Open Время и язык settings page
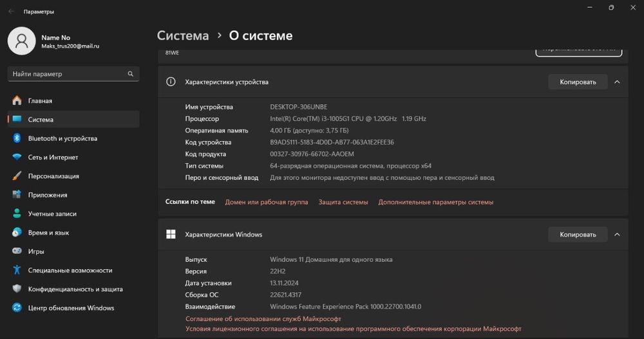644x339 pixels. click(73, 233)
